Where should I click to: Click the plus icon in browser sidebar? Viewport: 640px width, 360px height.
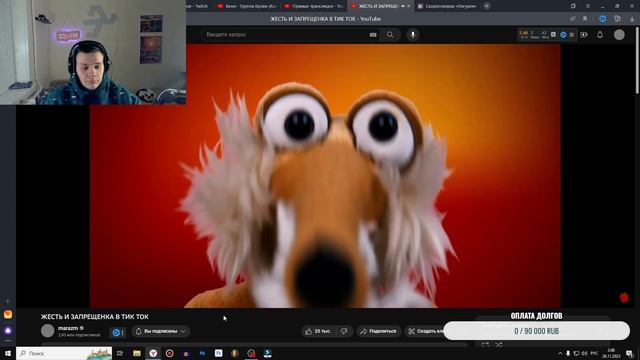pos(8,301)
